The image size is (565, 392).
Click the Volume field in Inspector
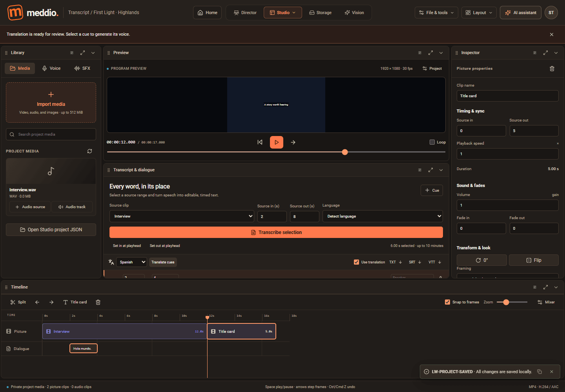[x=507, y=205]
